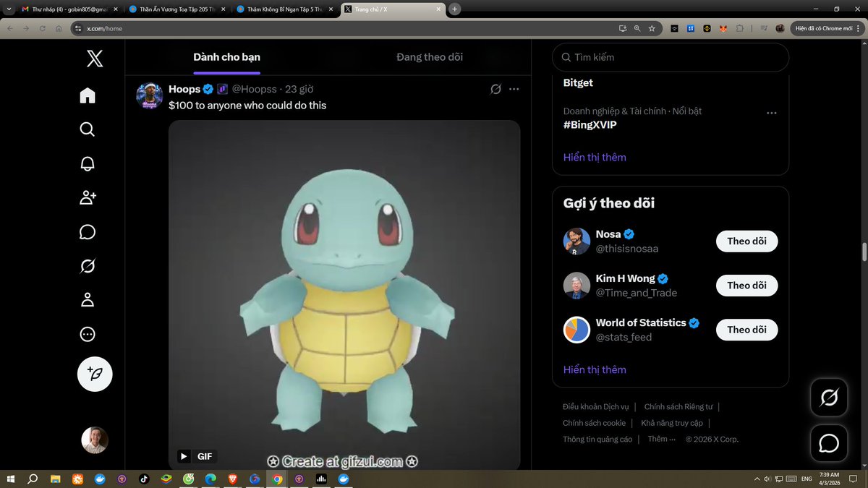Open account avatar menu at sidebar bottom
This screenshot has width=868, height=488.
tap(95, 440)
